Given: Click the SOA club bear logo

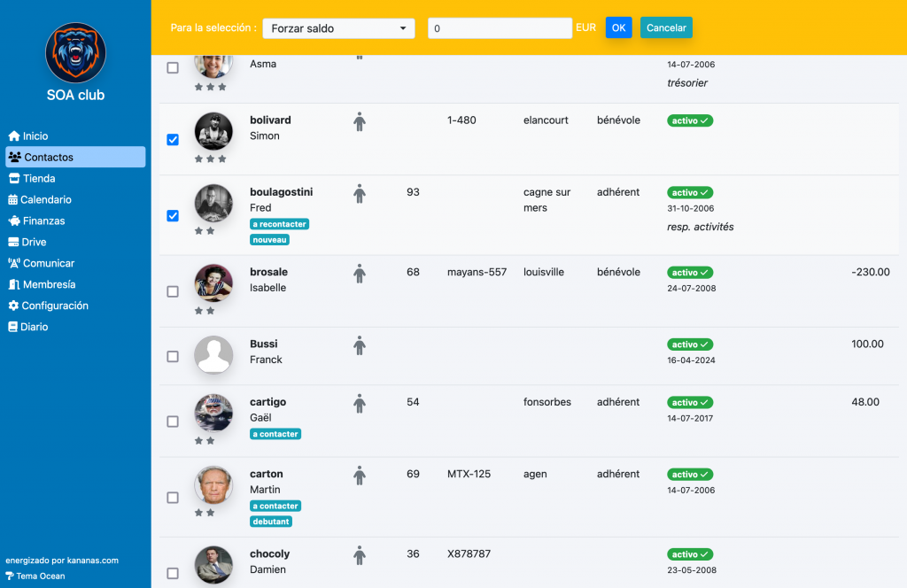Looking at the screenshot, I should click(x=75, y=53).
